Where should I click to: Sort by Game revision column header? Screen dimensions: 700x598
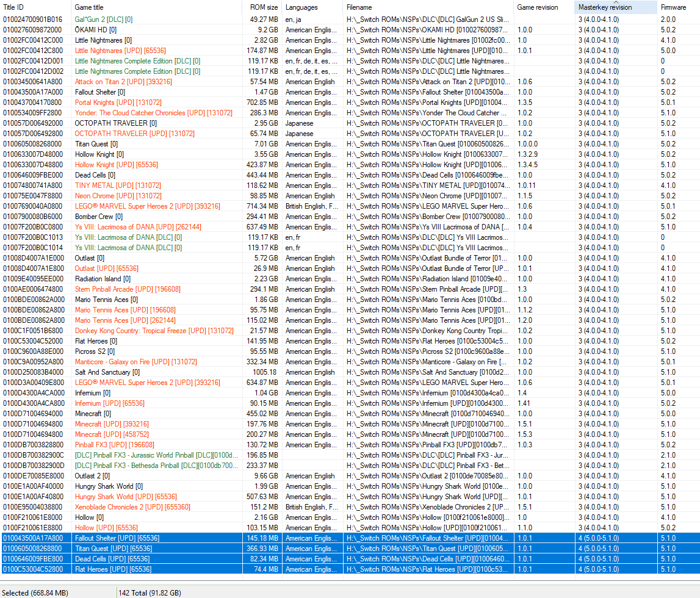point(544,7)
